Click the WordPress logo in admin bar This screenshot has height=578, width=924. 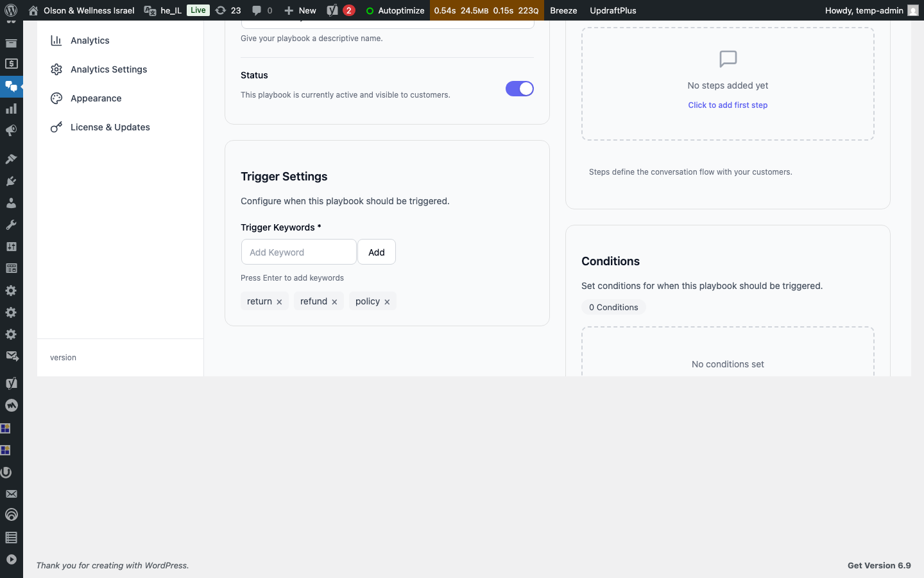pyautogui.click(x=11, y=10)
